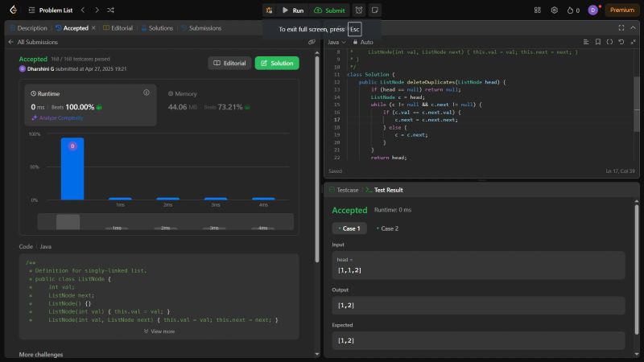Click the streak fire counter

(573, 10)
